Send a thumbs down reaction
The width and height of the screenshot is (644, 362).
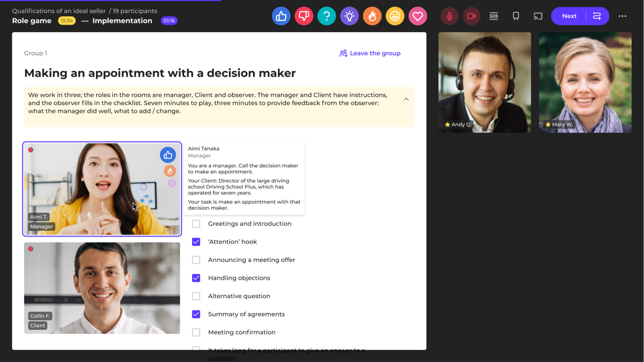pos(304,16)
